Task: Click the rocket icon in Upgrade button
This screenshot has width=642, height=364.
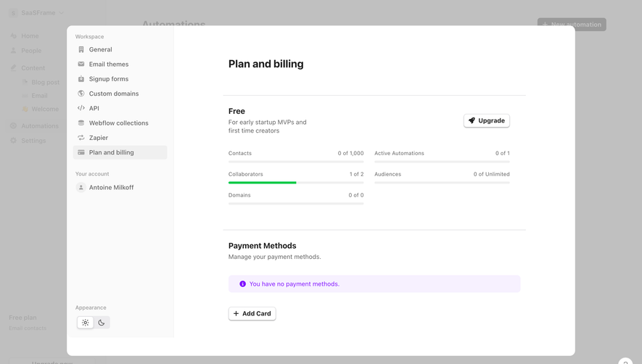Action: coord(472,121)
